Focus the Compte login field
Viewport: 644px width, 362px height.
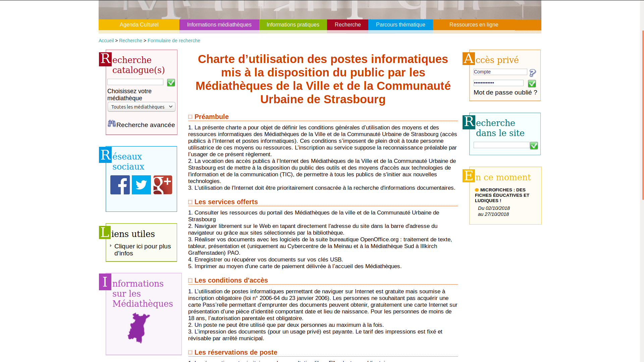(500, 72)
